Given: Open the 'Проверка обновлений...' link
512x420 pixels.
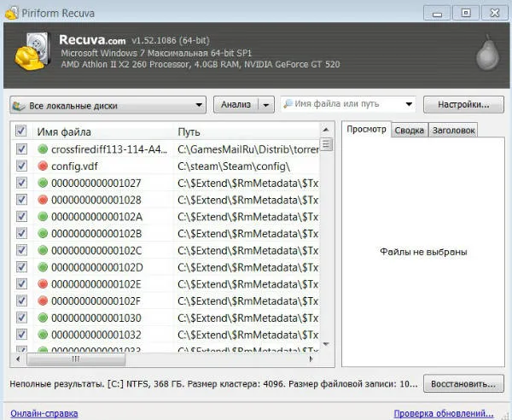Looking at the screenshot, I should tap(444, 413).
